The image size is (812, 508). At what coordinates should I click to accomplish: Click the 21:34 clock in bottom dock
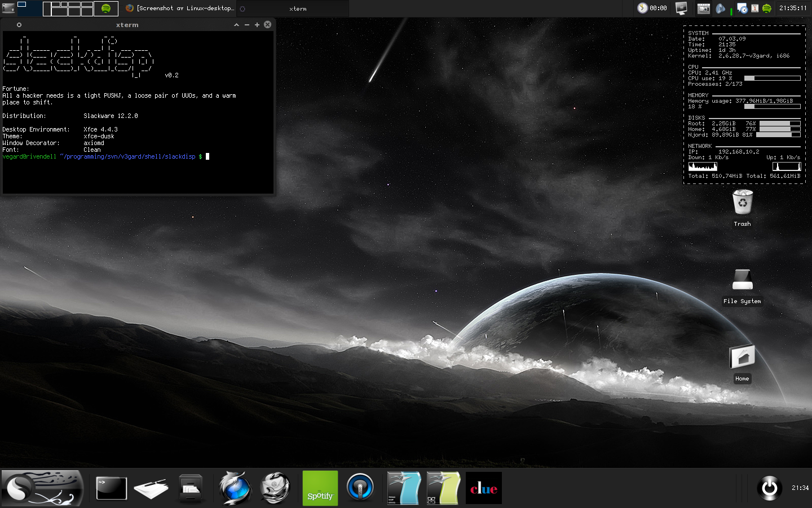pos(800,488)
